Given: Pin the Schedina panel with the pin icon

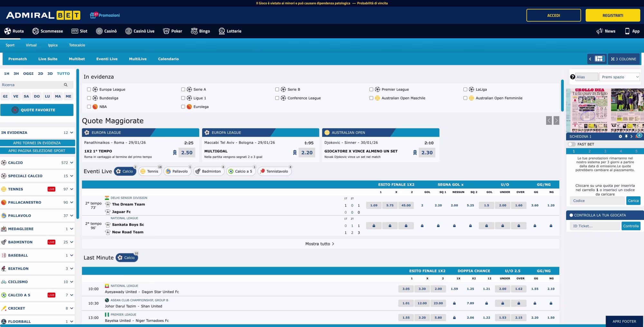Looking at the screenshot, I should [x=626, y=136].
